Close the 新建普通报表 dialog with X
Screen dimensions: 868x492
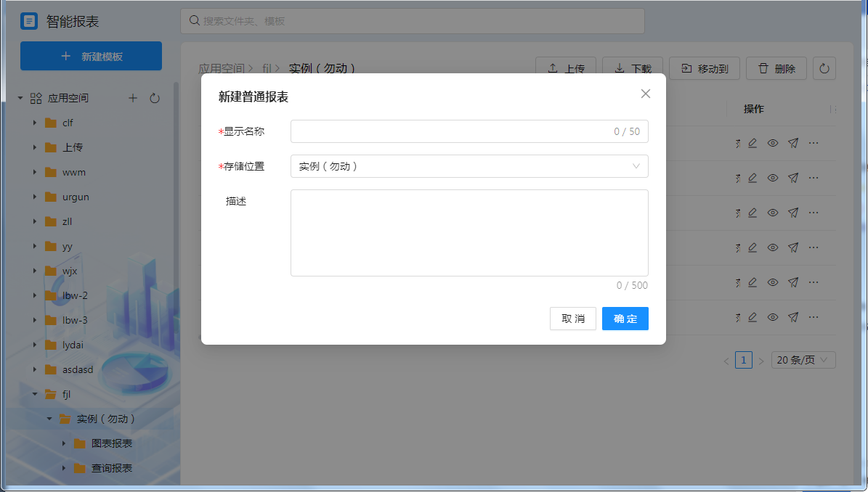[645, 94]
